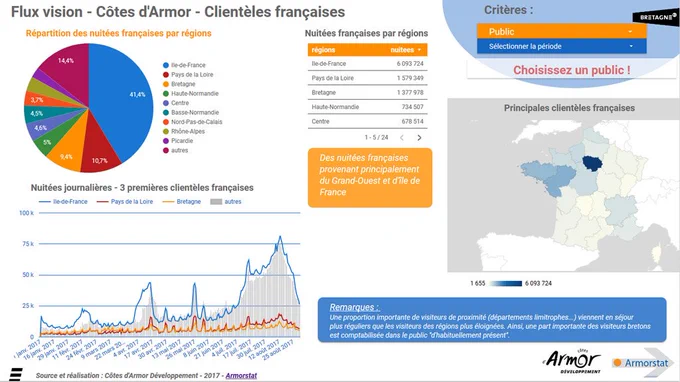Click the 41,4% blue pie slice

pyautogui.click(x=124, y=100)
